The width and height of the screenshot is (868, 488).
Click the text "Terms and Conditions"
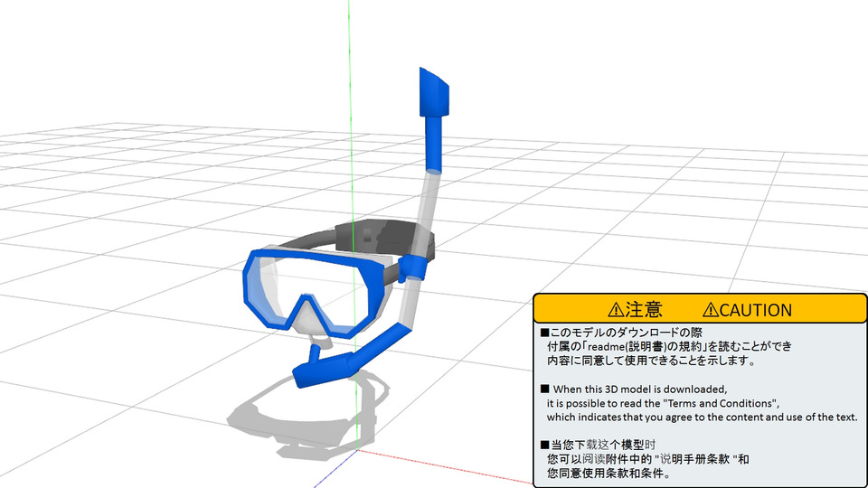(720, 403)
